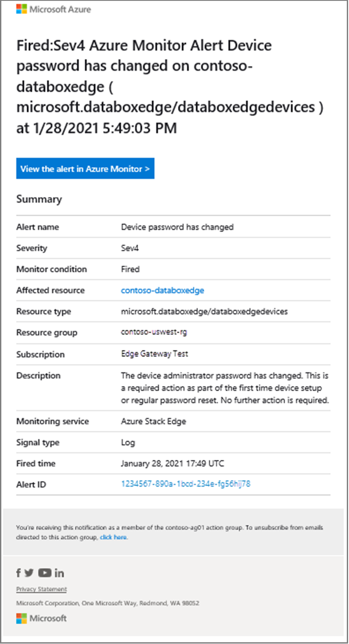Screen dimensions: 349x644
Task: Open the contoso-databoxedge affected resource link
Action: [162, 290]
